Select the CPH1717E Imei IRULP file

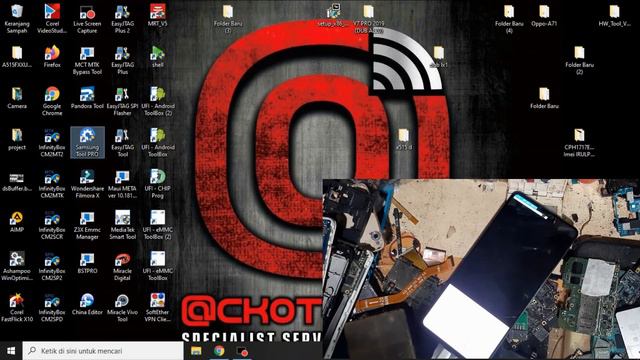pyautogui.click(x=580, y=142)
